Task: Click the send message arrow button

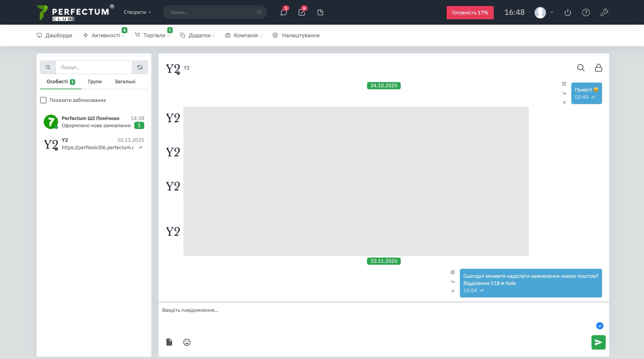Action: (598, 342)
